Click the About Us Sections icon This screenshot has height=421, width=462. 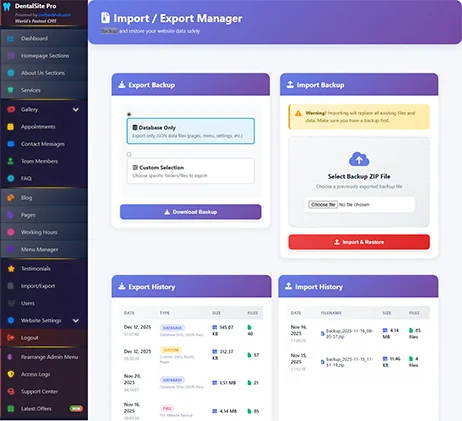tap(11, 73)
